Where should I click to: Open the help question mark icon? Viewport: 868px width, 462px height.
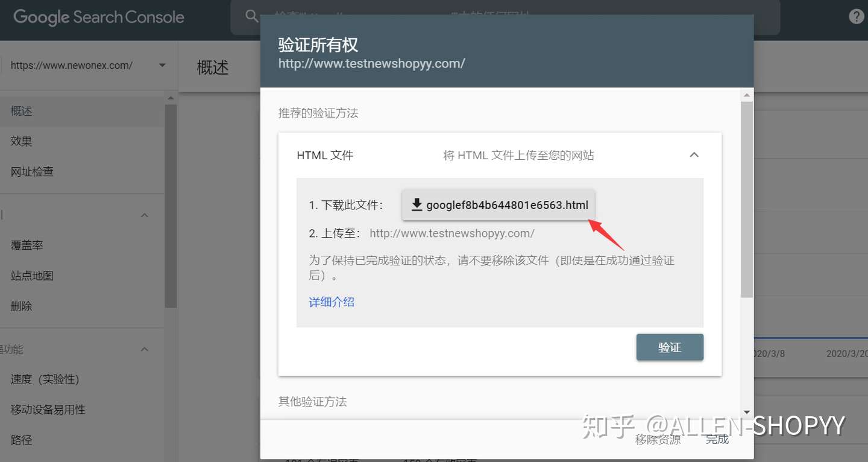(x=856, y=16)
